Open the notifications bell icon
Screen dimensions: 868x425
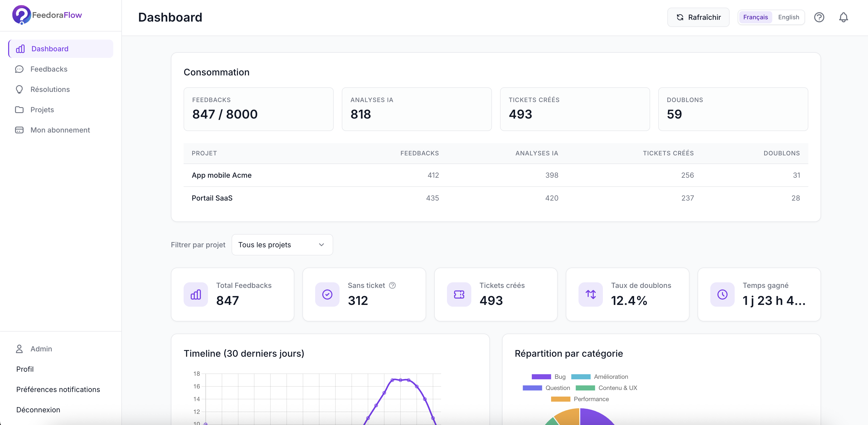tap(843, 17)
